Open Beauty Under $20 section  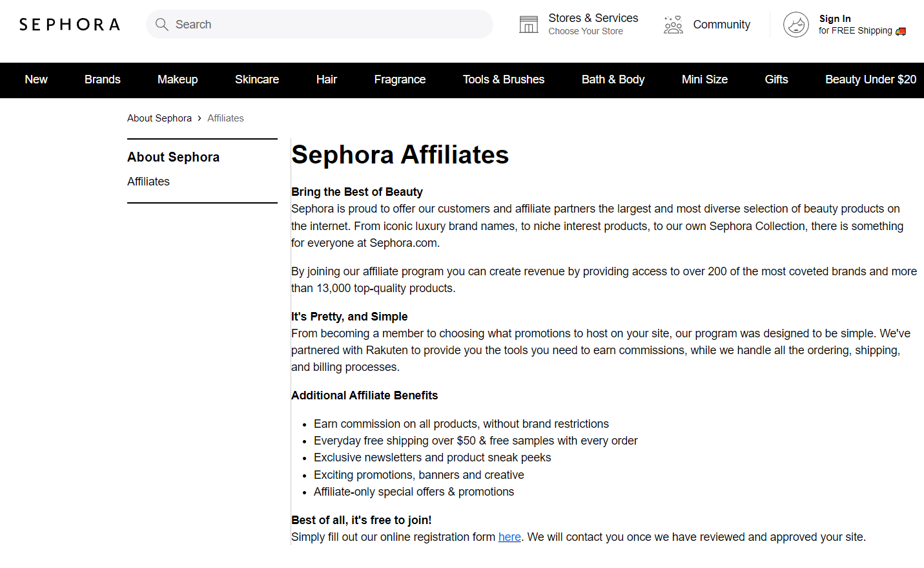tap(870, 79)
